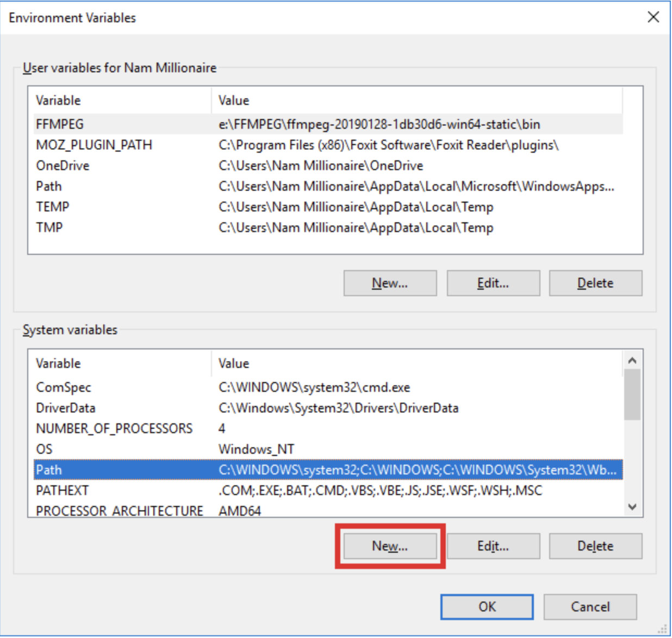672x638 pixels.
Task: Click Edit button under User variables
Action: (493, 283)
